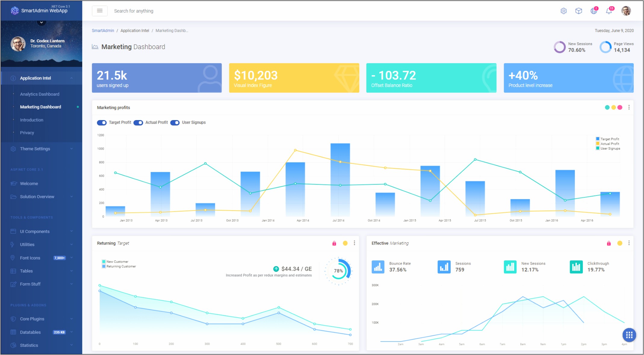Open Analytics Dashboard in sidebar
The height and width of the screenshot is (355, 644).
click(40, 94)
